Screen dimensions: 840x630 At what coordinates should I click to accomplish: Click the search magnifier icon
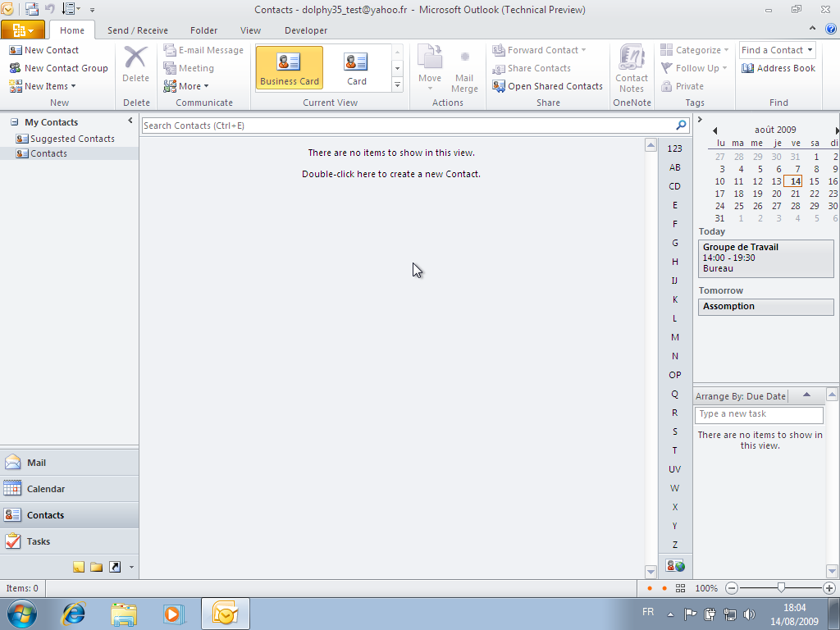[682, 126]
